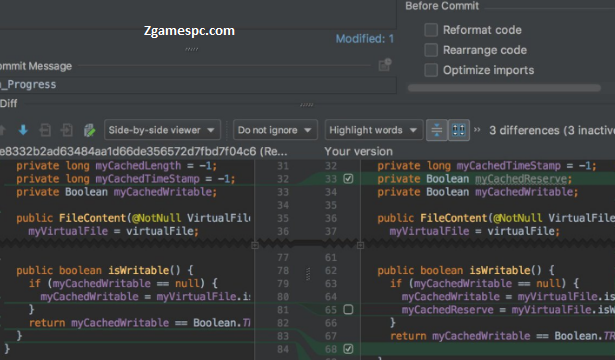Click isWritable() method in right pane

click(x=501, y=270)
